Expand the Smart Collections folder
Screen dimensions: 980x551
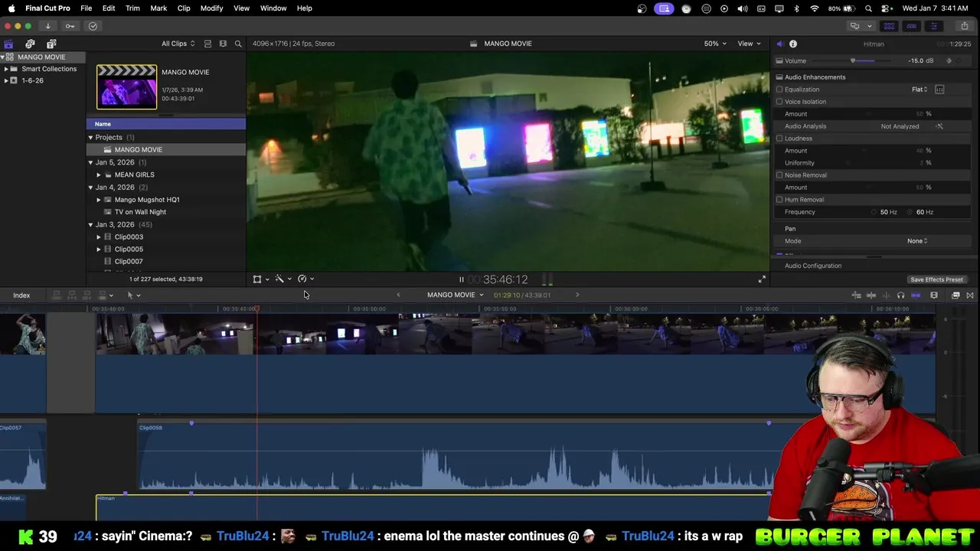[6, 69]
